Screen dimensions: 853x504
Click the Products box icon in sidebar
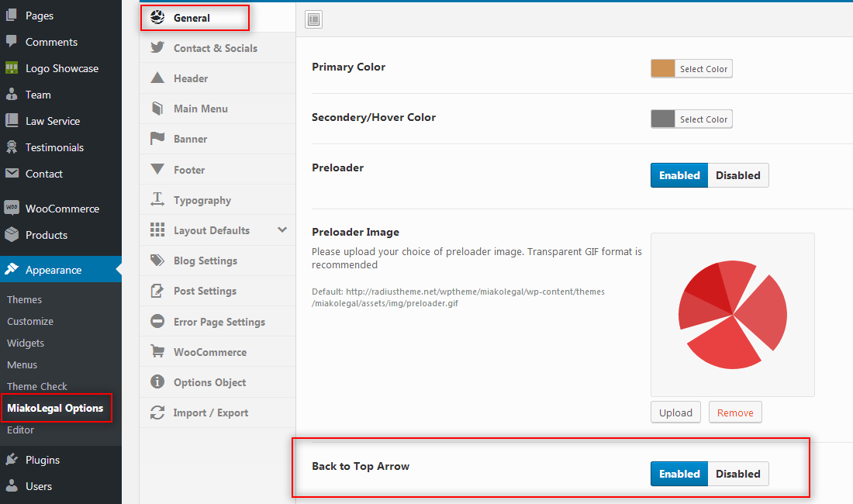(12, 234)
